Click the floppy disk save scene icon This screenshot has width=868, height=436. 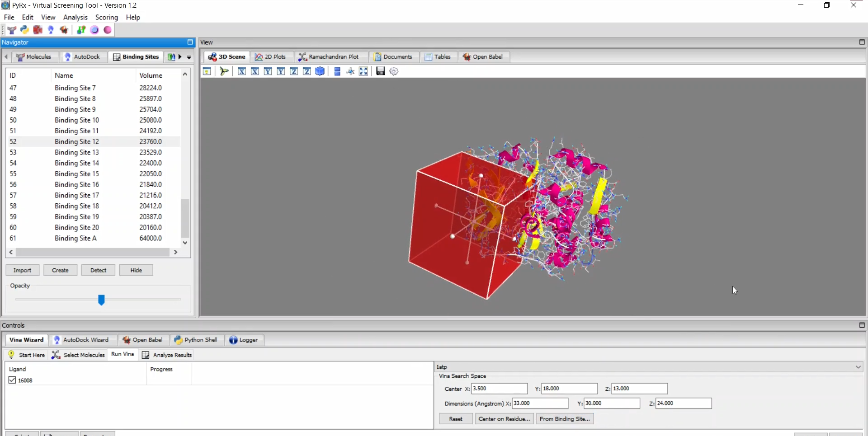coord(381,71)
